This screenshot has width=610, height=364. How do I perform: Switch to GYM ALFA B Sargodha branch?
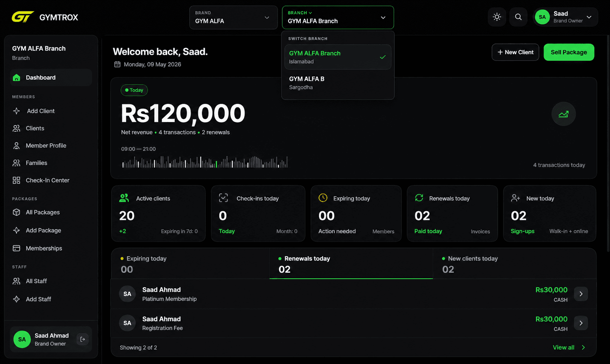tap(338, 83)
